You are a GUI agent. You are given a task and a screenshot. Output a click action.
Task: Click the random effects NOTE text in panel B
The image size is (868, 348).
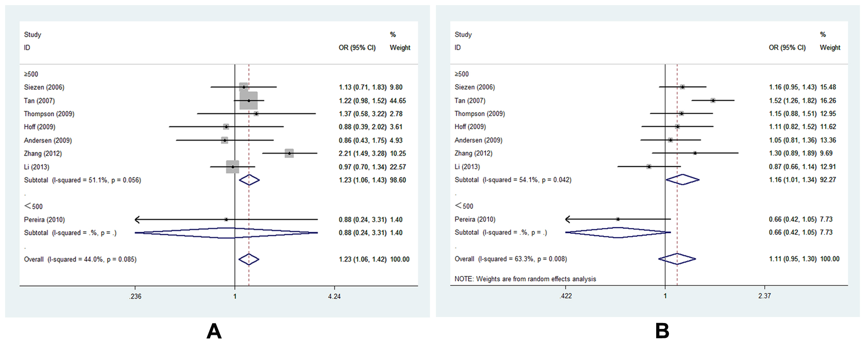coord(525,279)
